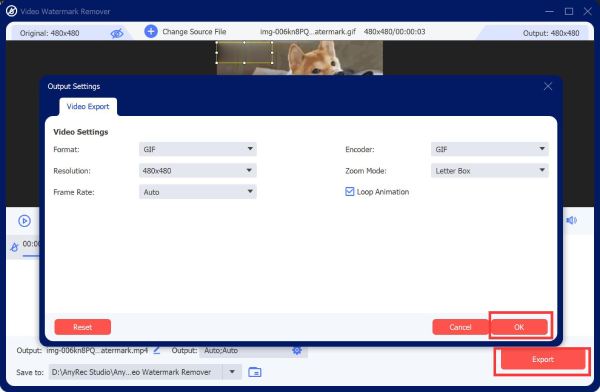Click the red Export button

click(x=543, y=359)
